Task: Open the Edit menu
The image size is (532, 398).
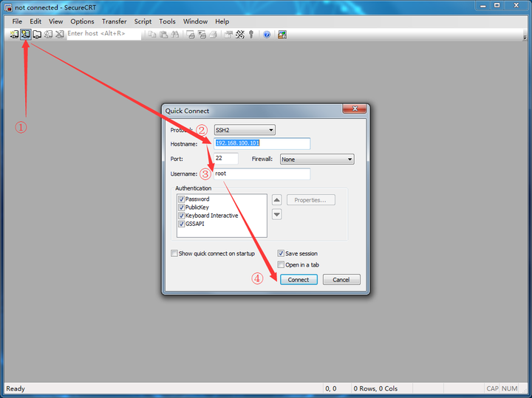Action: pyautogui.click(x=35, y=21)
